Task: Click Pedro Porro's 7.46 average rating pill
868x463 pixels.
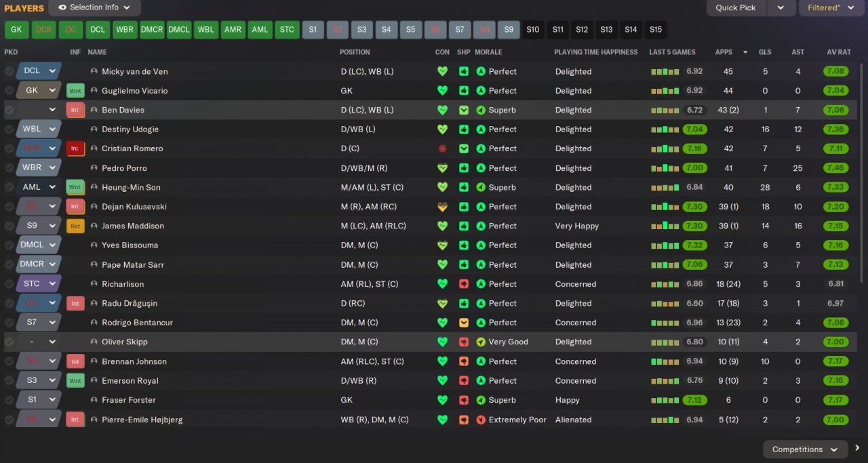Action: coord(835,168)
